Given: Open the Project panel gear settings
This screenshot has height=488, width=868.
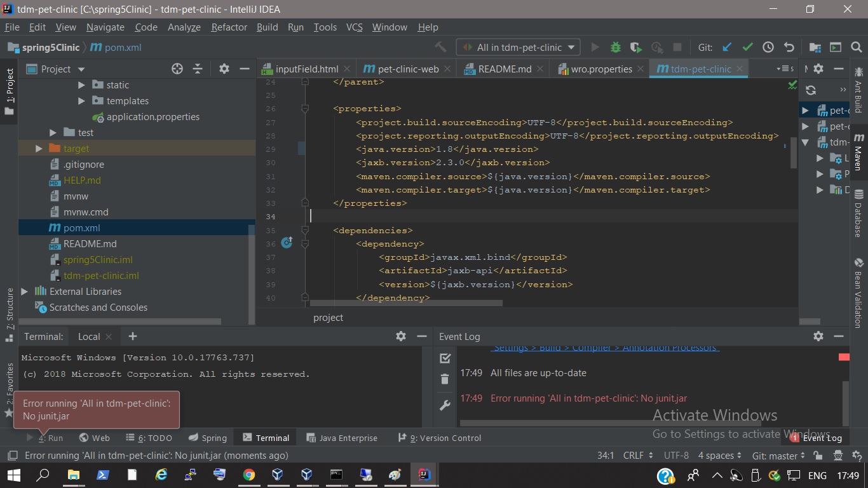Looking at the screenshot, I should pos(224,69).
